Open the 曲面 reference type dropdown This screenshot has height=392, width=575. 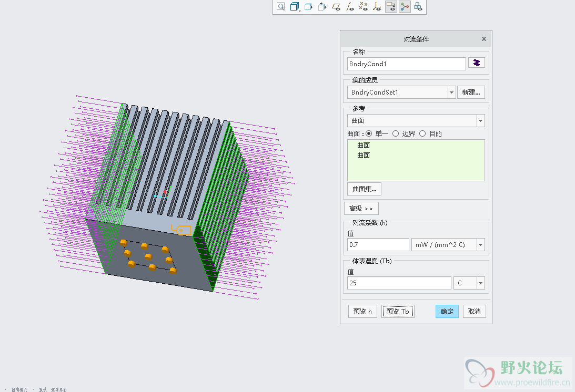[x=480, y=120]
